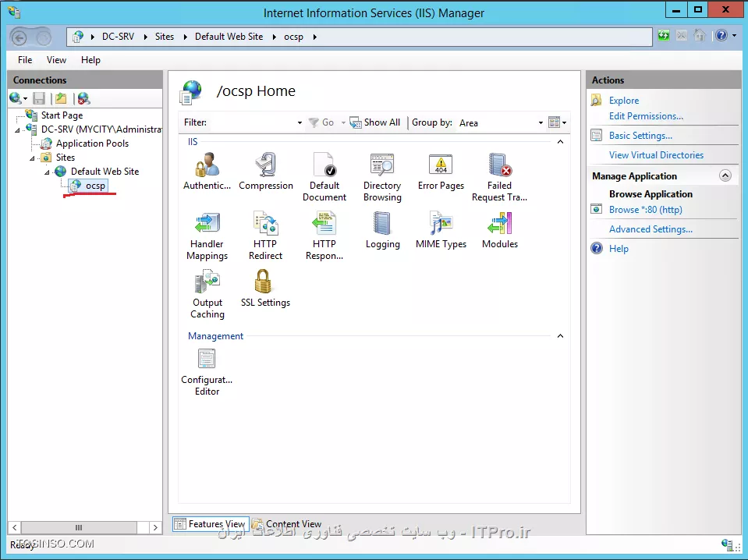Select Application Pools tree item
The image size is (748, 560).
(x=92, y=144)
